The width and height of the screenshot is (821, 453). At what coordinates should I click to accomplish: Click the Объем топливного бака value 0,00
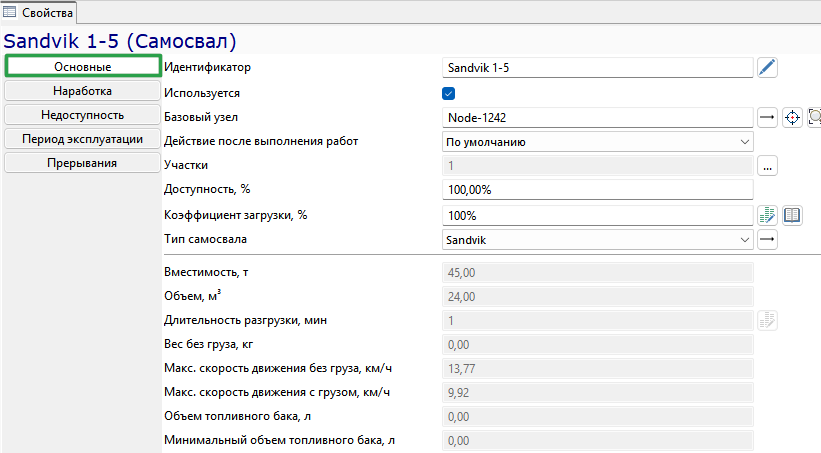pyautogui.click(x=597, y=417)
